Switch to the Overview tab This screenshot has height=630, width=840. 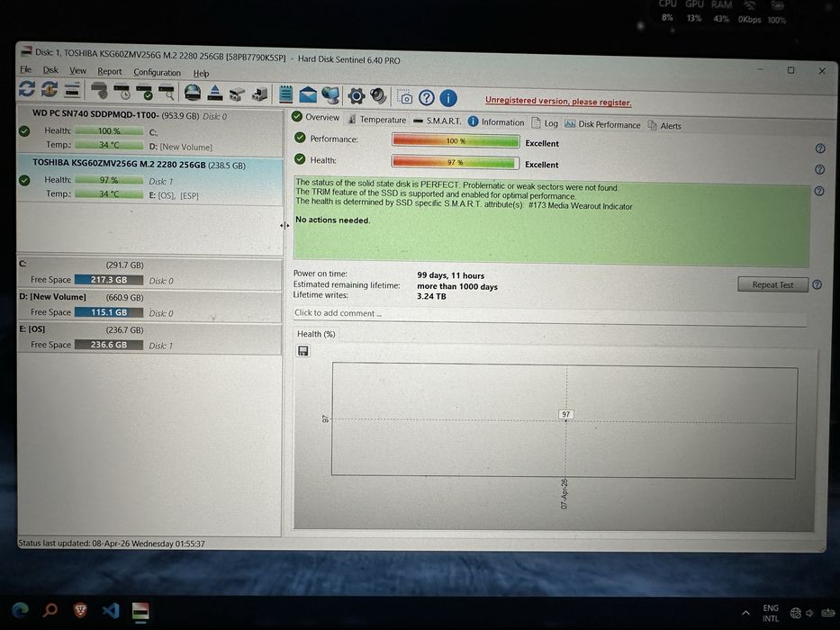click(315, 117)
